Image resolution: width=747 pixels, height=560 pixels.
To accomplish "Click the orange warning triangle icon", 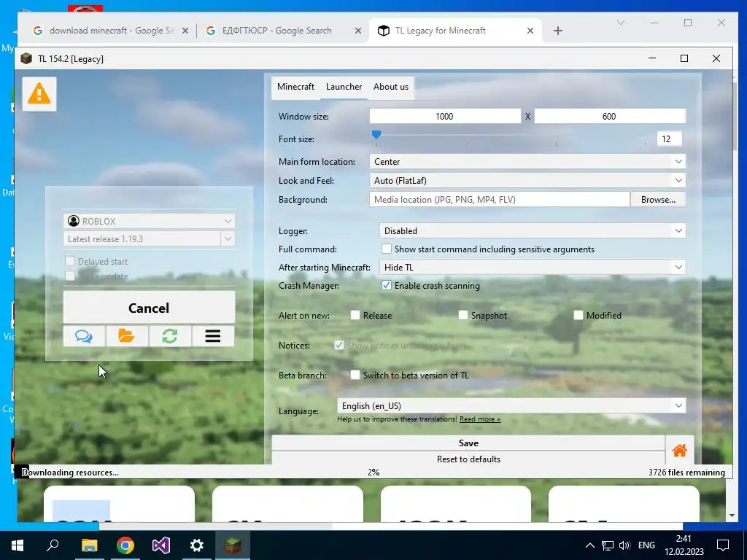I will pyautogui.click(x=39, y=93).
